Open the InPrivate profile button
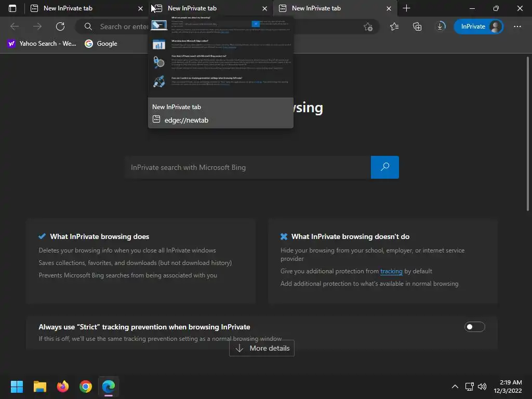 tap(478, 26)
